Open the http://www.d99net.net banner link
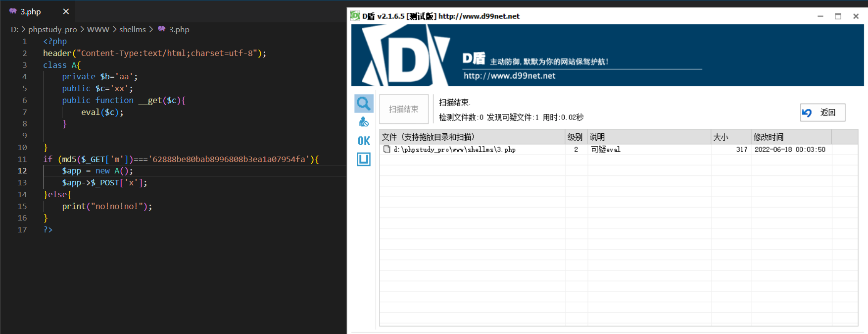868x334 pixels. [509, 76]
